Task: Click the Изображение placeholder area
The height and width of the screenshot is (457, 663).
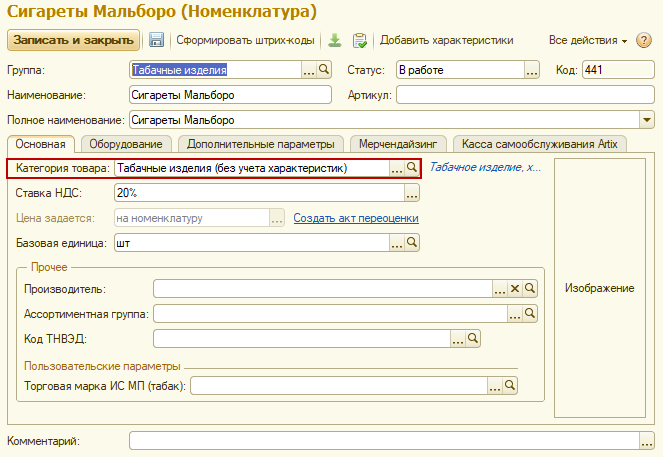Action: tap(600, 288)
